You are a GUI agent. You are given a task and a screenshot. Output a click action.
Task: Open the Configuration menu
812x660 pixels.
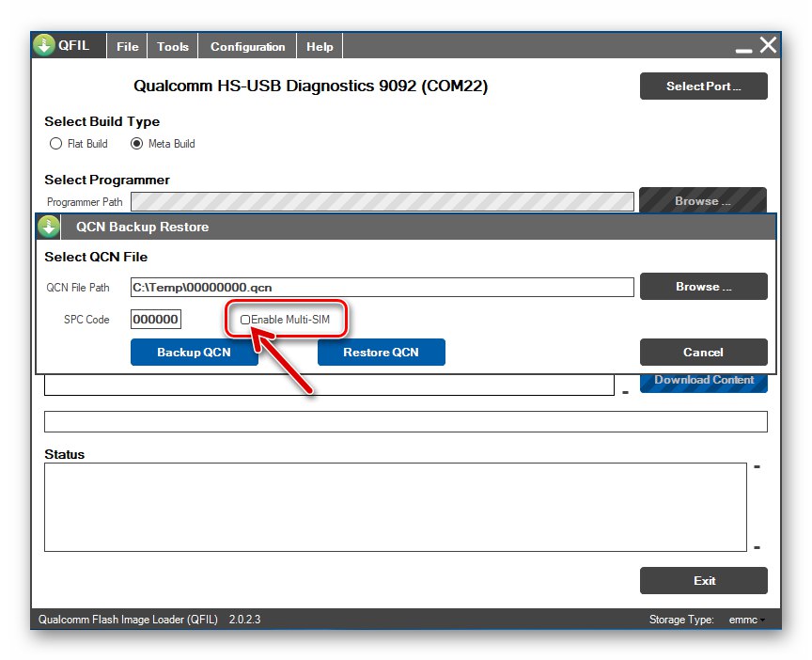point(247,47)
